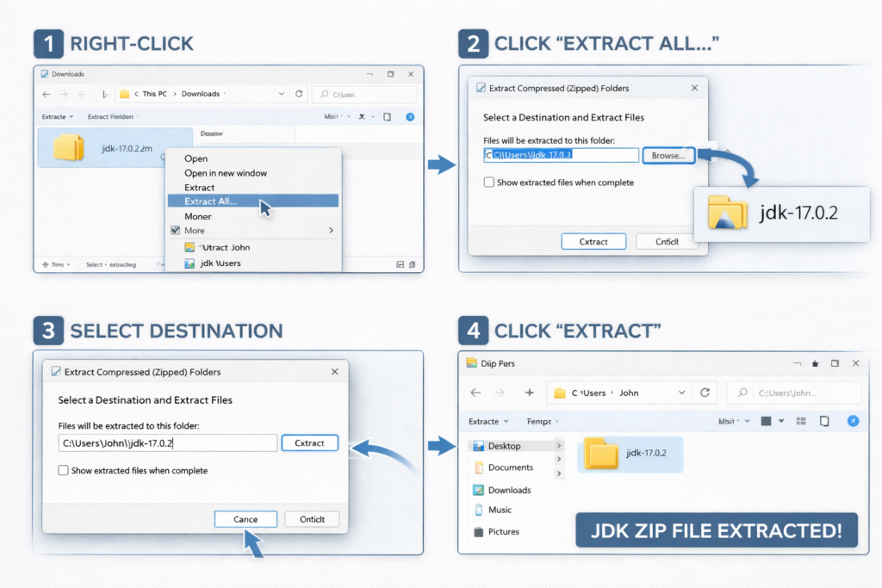Click the Browse... button in step 2 dialog
The width and height of the screenshot is (882, 588).
pos(668,156)
